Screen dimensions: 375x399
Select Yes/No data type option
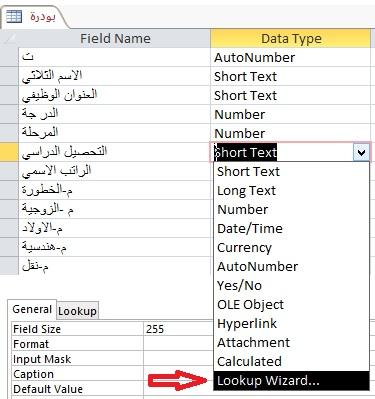pyautogui.click(x=291, y=286)
